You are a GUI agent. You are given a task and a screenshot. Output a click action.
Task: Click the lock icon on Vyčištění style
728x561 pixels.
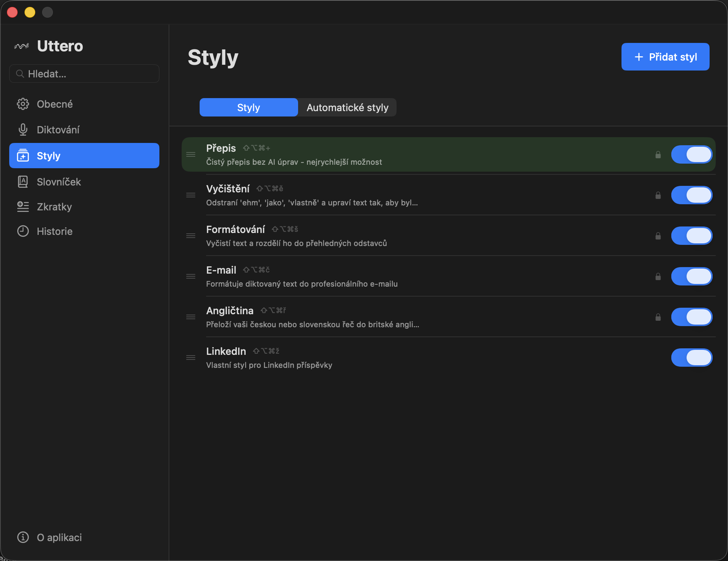point(658,195)
